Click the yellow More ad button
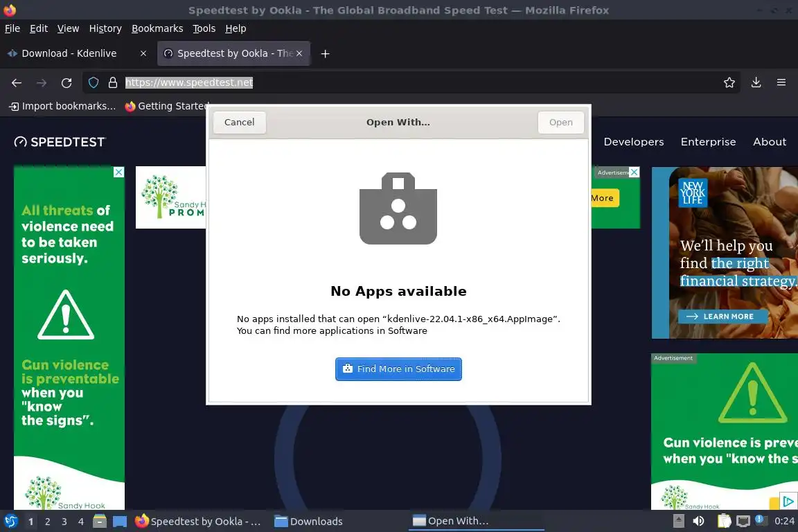 tap(603, 198)
